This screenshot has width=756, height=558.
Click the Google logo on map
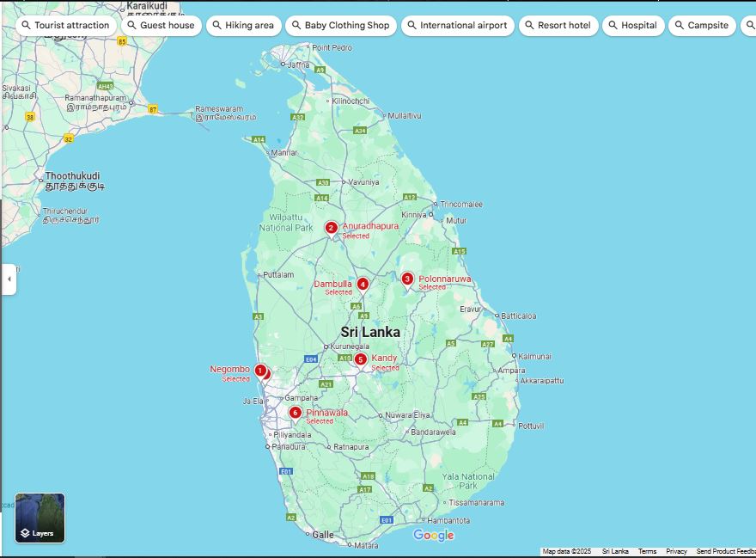pos(433,536)
